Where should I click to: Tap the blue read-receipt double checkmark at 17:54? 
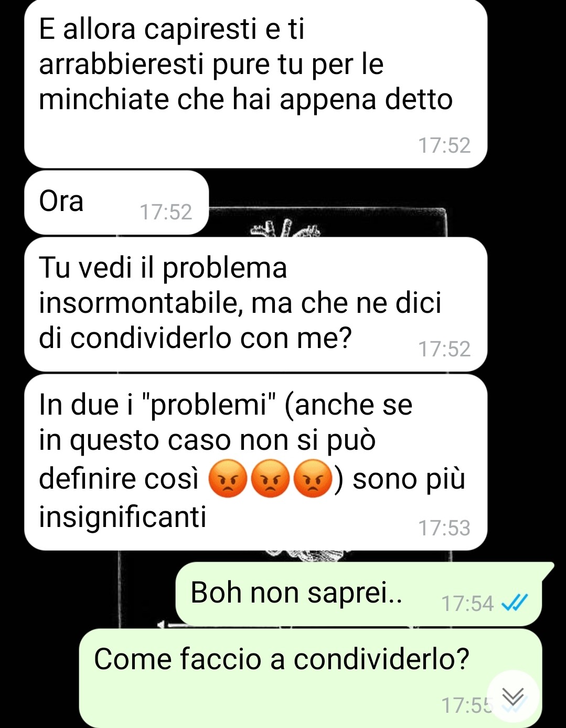point(514,604)
